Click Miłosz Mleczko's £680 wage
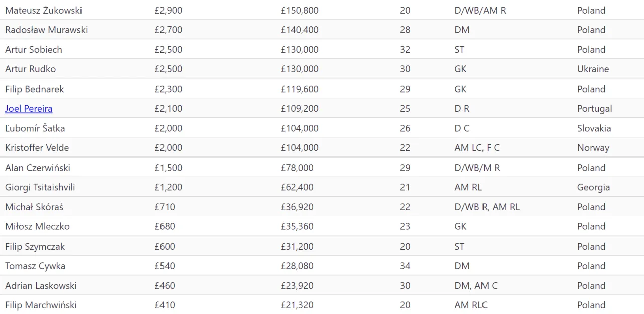 (x=165, y=226)
